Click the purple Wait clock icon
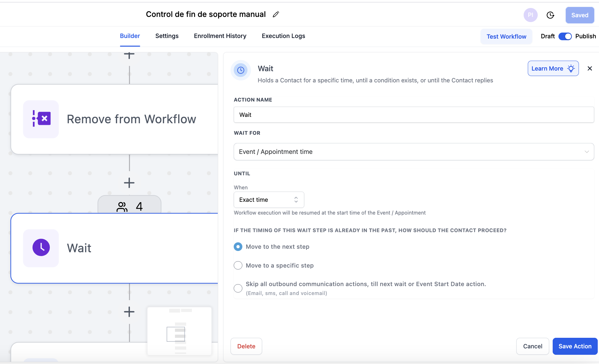The image size is (599, 364). pyautogui.click(x=41, y=248)
